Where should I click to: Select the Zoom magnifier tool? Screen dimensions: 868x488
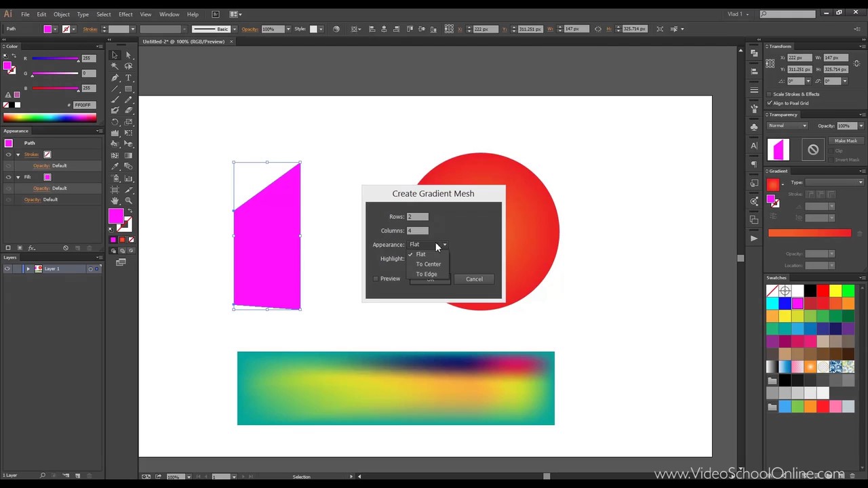pos(128,200)
